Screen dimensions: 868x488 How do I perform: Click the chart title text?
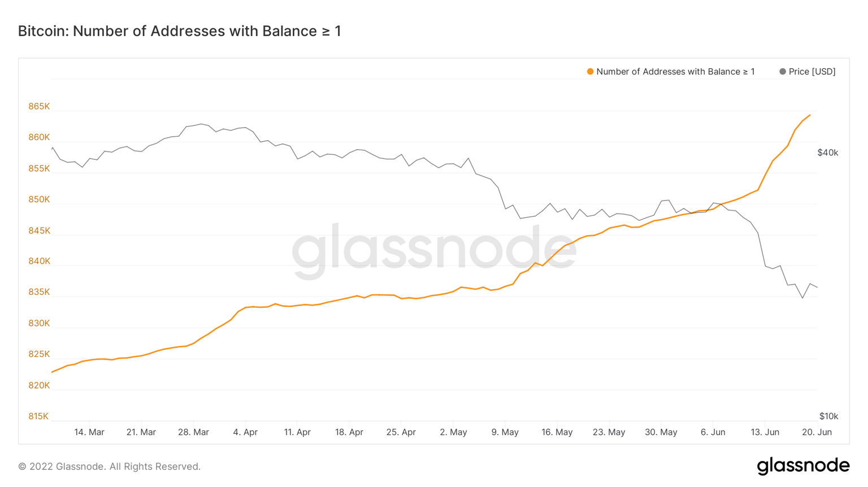click(x=180, y=31)
